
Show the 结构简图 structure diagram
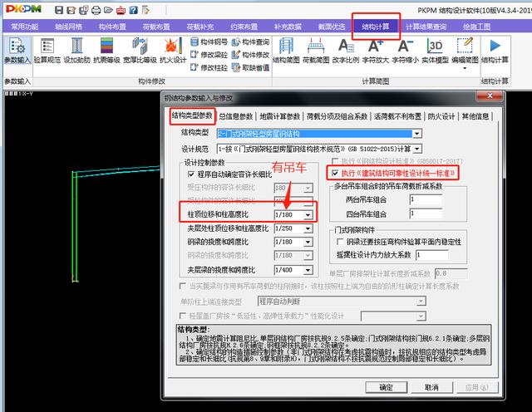click(x=286, y=51)
